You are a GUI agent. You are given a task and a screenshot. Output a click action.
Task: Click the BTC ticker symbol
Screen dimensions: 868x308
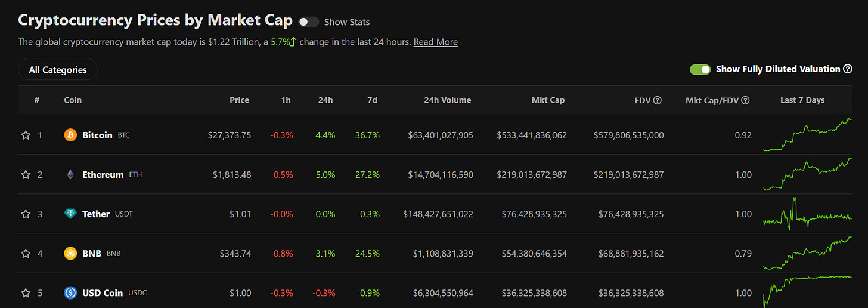pos(123,135)
